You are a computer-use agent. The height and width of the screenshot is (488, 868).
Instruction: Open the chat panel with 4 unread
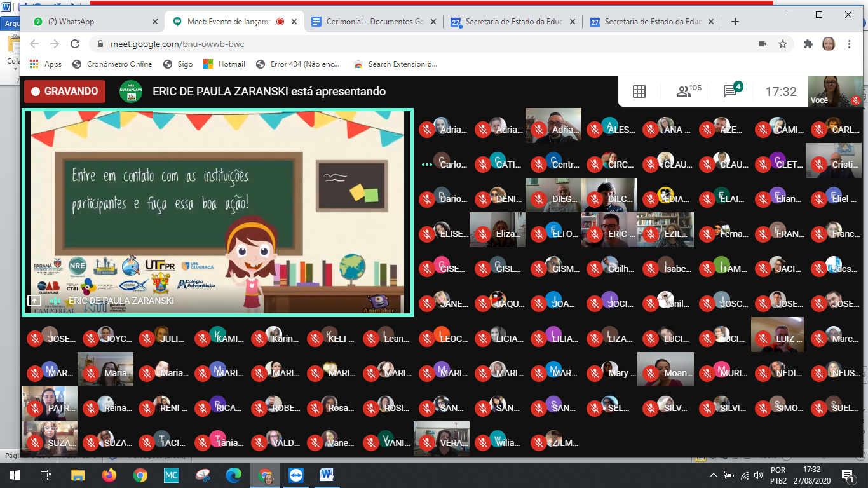click(x=731, y=91)
